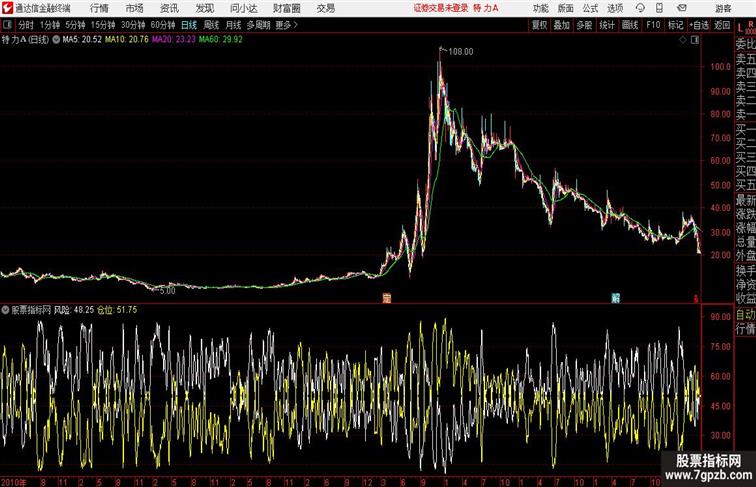Image resolution: width=756 pixels, height=487 pixels.
Task: Switch to 周线 weekly period tab
Action: [211, 25]
